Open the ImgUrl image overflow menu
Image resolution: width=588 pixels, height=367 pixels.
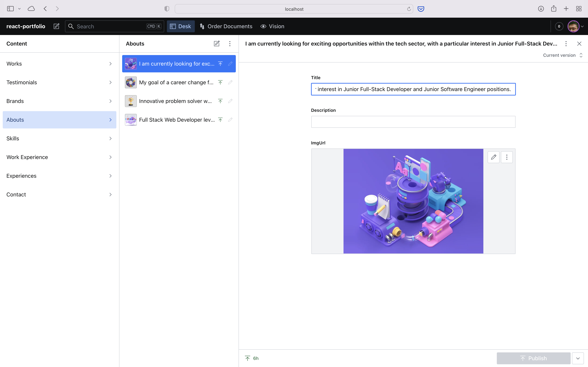[x=507, y=157]
